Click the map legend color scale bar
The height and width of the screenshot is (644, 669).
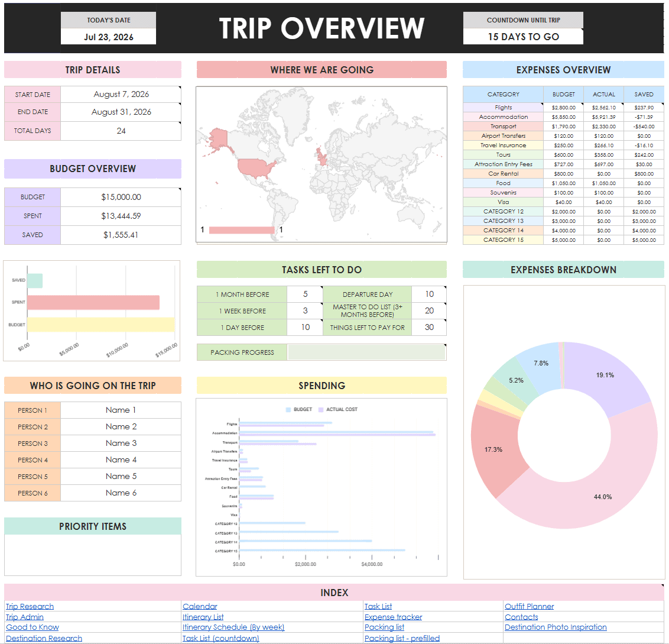point(242,230)
